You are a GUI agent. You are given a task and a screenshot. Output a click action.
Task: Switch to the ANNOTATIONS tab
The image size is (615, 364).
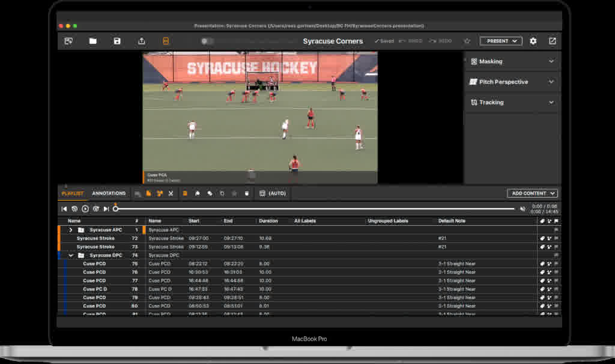click(x=109, y=193)
